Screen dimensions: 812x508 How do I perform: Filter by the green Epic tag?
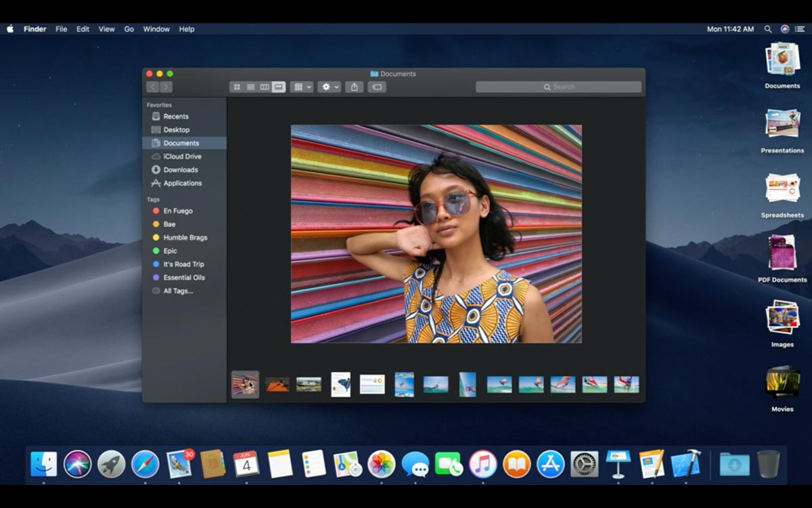[184, 251]
